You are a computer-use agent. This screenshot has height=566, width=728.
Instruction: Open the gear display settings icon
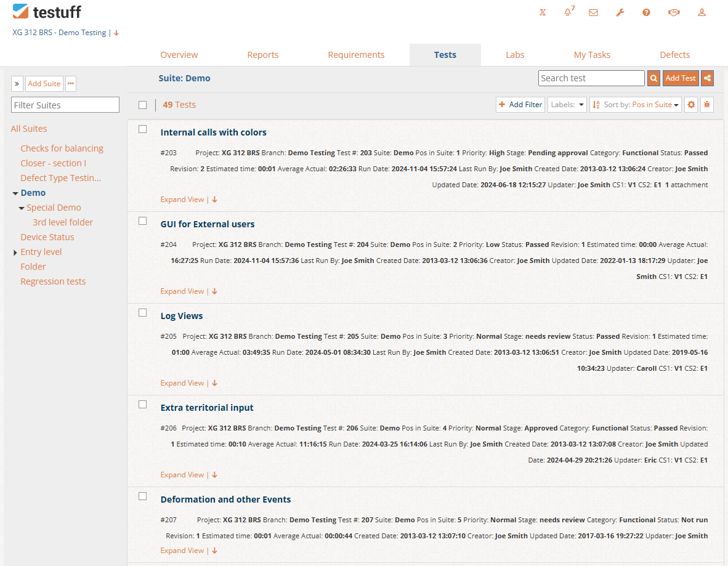click(691, 105)
